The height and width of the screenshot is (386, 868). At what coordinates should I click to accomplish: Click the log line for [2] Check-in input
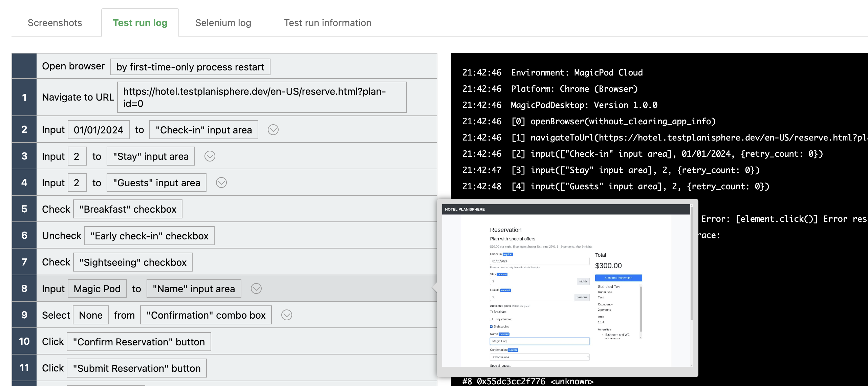click(x=643, y=154)
